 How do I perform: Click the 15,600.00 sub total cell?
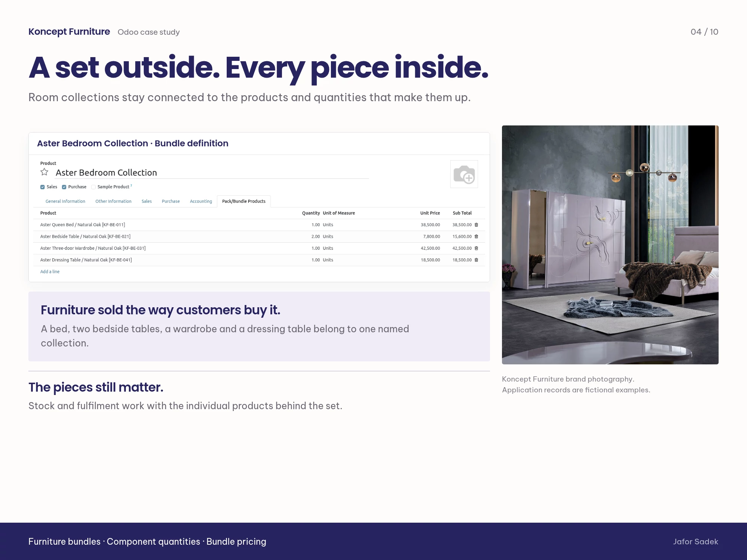[x=462, y=236]
